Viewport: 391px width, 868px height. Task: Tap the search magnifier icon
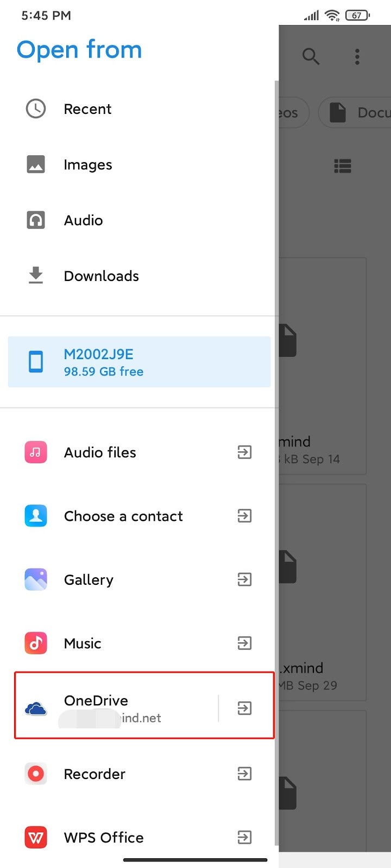click(311, 56)
